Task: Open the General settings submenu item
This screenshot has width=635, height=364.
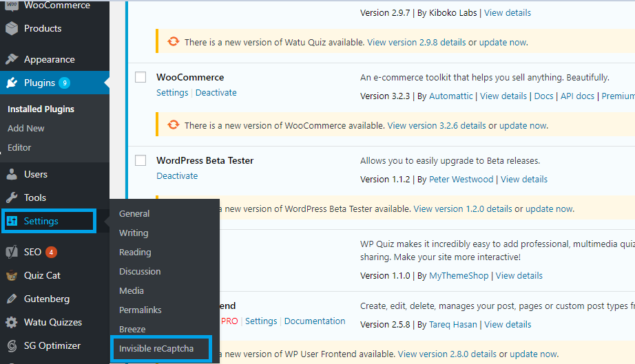Action: coord(134,213)
